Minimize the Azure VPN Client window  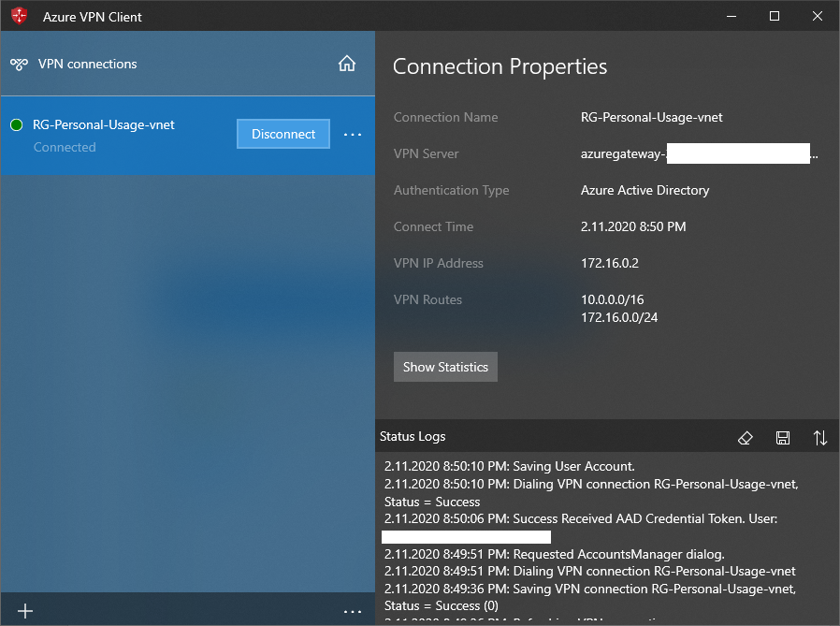point(731,17)
